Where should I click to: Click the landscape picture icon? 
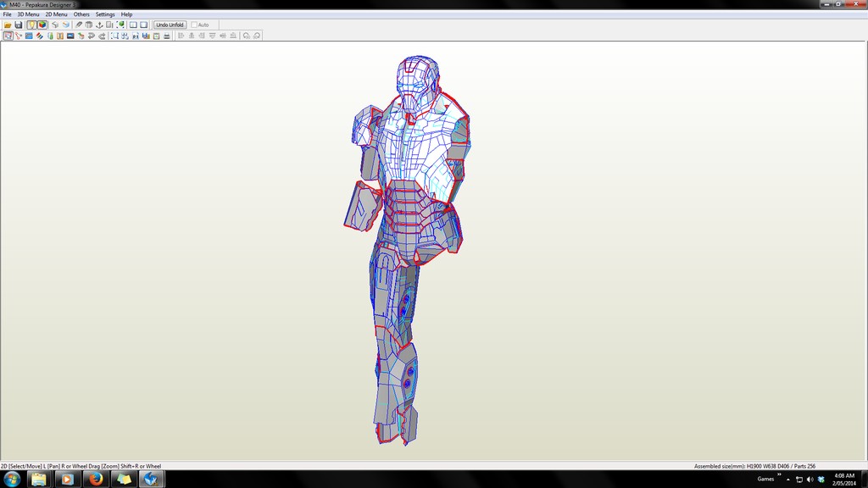point(70,36)
